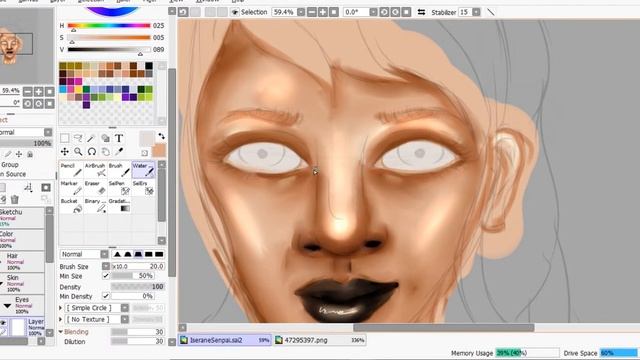This screenshot has height=360, width=640.
Task: Choose the Bucket fill tool
Action: coord(71,205)
